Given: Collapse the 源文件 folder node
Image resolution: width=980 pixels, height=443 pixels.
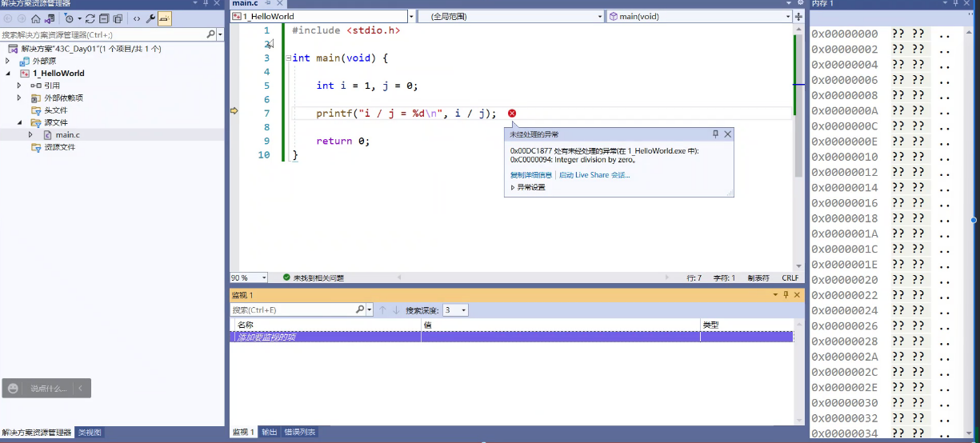Looking at the screenshot, I should point(19,123).
